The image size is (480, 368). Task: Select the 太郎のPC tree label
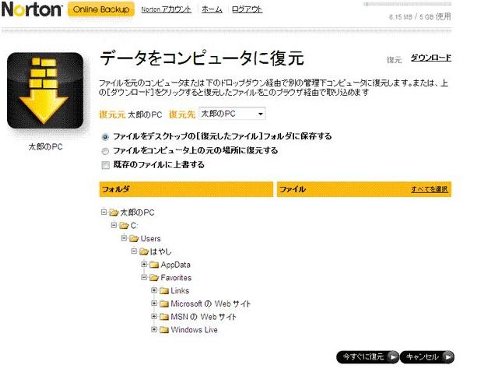tap(137, 212)
